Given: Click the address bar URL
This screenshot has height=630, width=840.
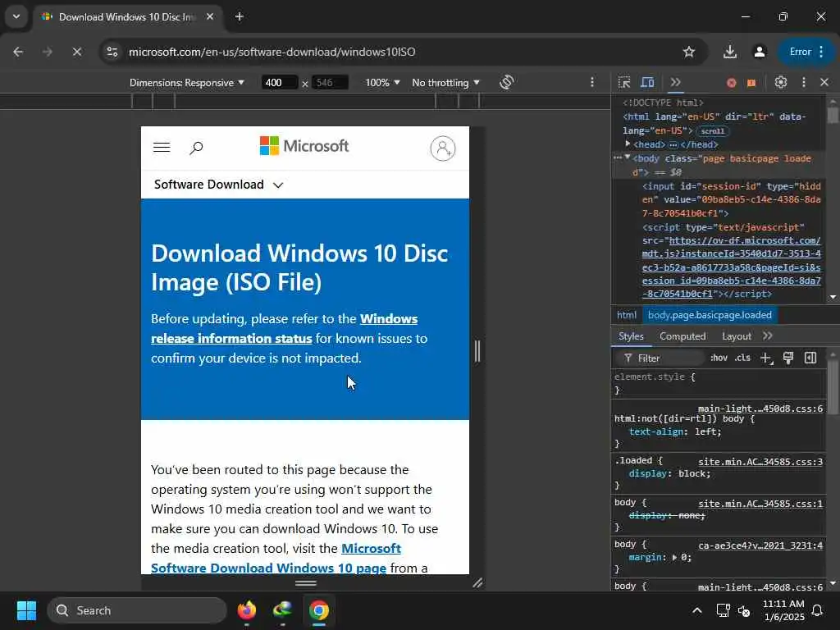Looking at the screenshot, I should [272, 52].
